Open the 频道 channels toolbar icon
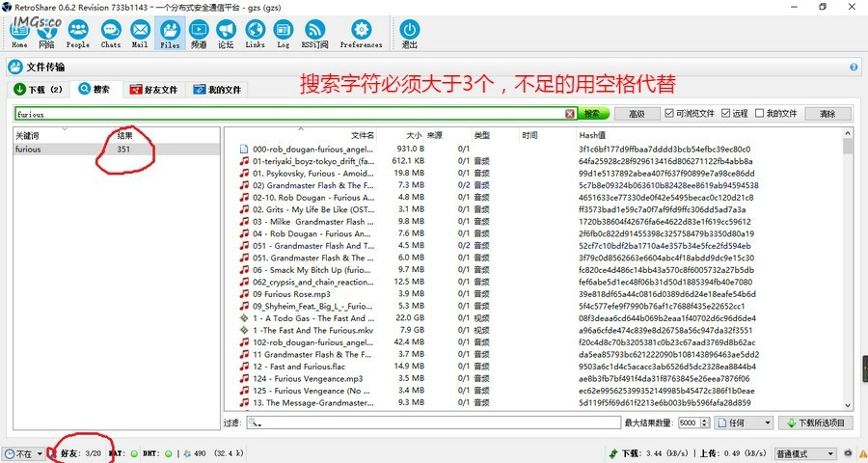Viewport: 868px width, 463px height. (199, 33)
